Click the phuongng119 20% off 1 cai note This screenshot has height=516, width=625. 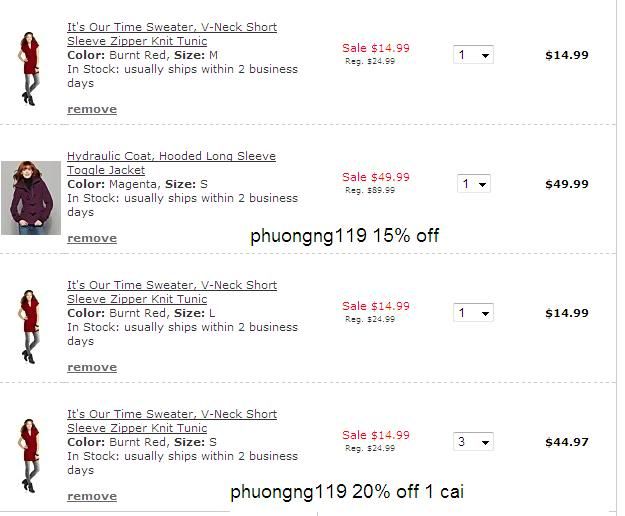pyautogui.click(x=346, y=492)
